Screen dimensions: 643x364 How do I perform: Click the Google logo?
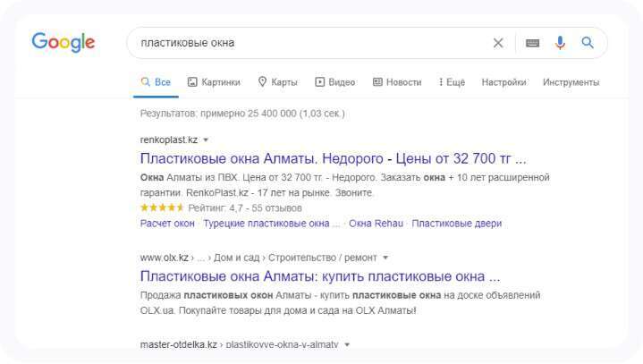(x=63, y=42)
